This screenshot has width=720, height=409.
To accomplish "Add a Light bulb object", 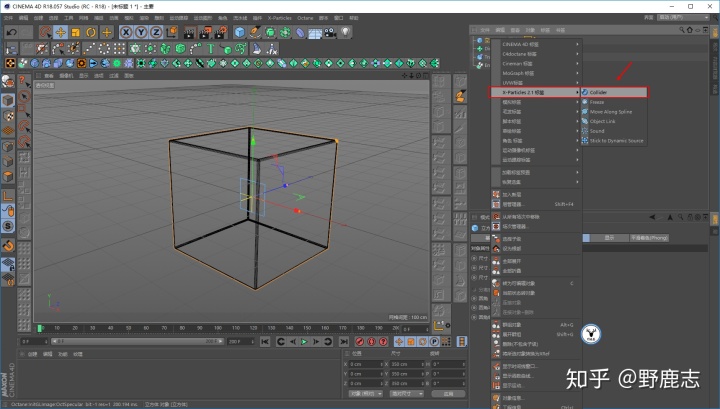I will [x=345, y=32].
